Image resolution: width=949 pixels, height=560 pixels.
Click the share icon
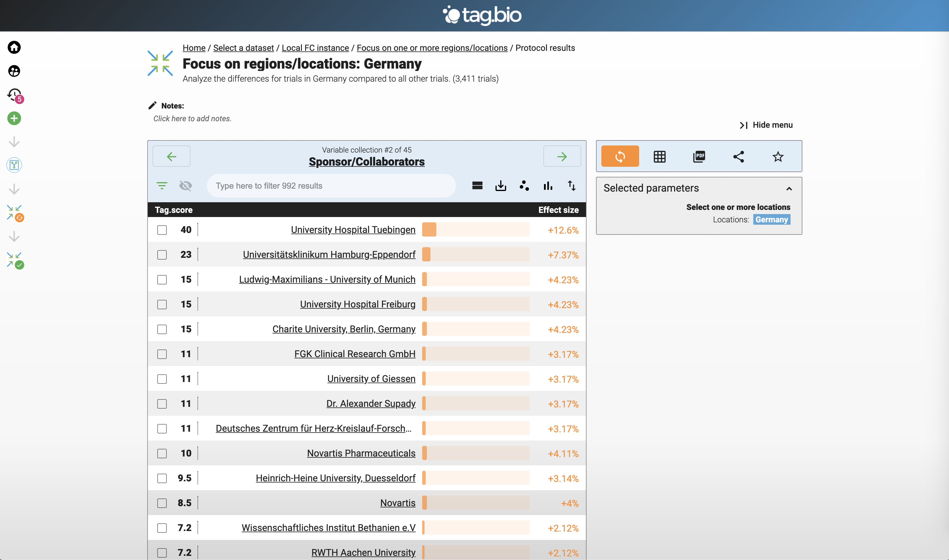(x=738, y=156)
